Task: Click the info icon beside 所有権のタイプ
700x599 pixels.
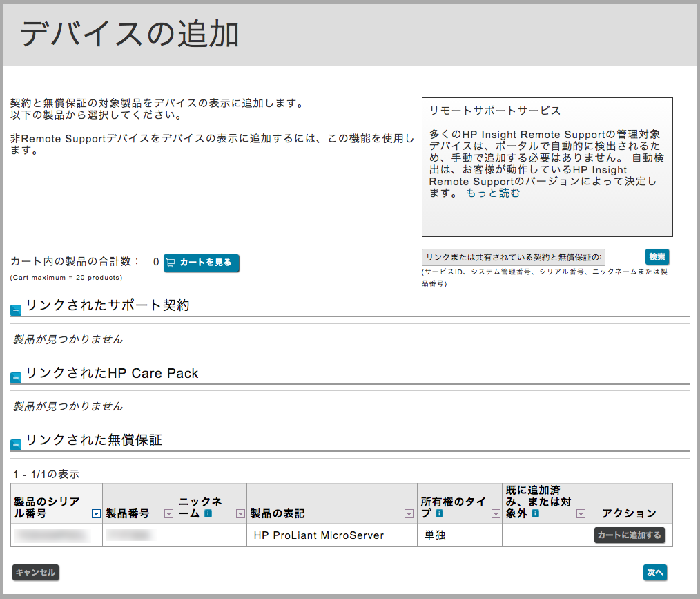Action: click(439, 513)
